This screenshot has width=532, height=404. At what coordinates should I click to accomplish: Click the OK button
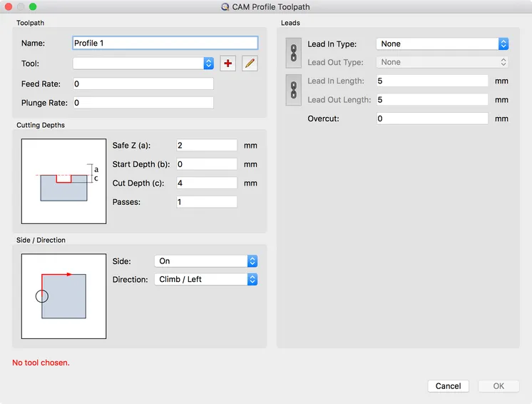coord(498,386)
